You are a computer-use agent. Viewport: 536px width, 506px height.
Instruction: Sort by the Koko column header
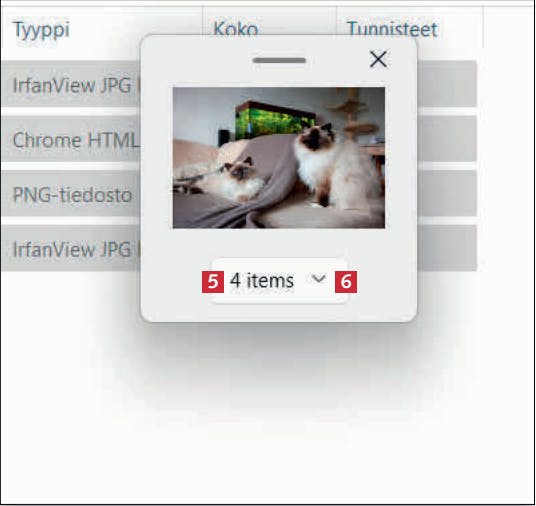point(236,29)
